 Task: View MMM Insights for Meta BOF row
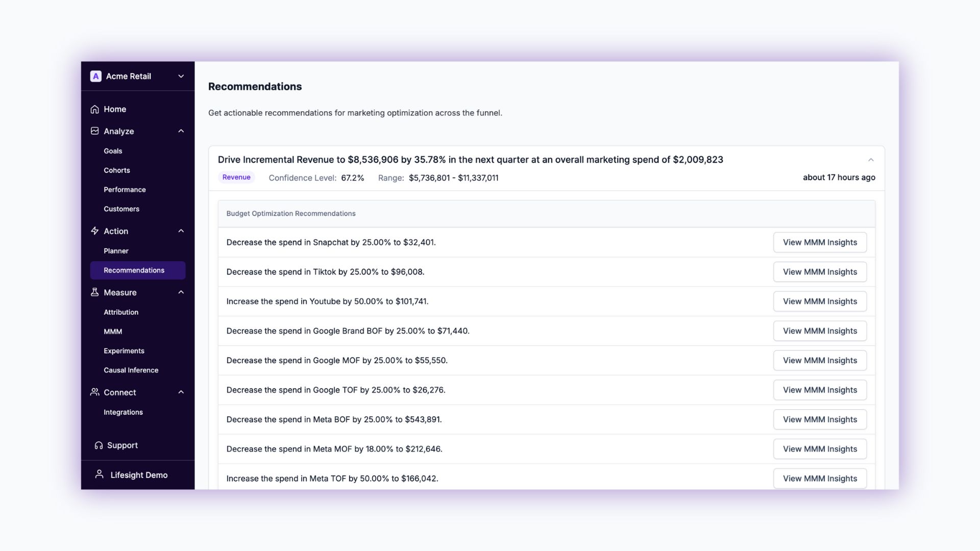(x=820, y=419)
